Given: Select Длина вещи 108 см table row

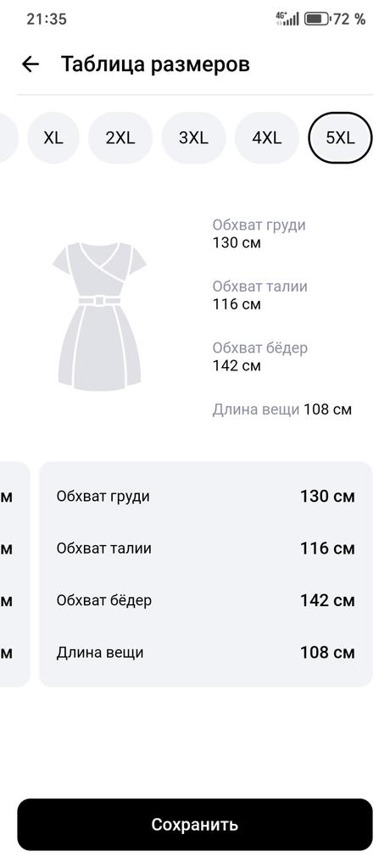Looking at the screenshot, I should click(205, 653).
